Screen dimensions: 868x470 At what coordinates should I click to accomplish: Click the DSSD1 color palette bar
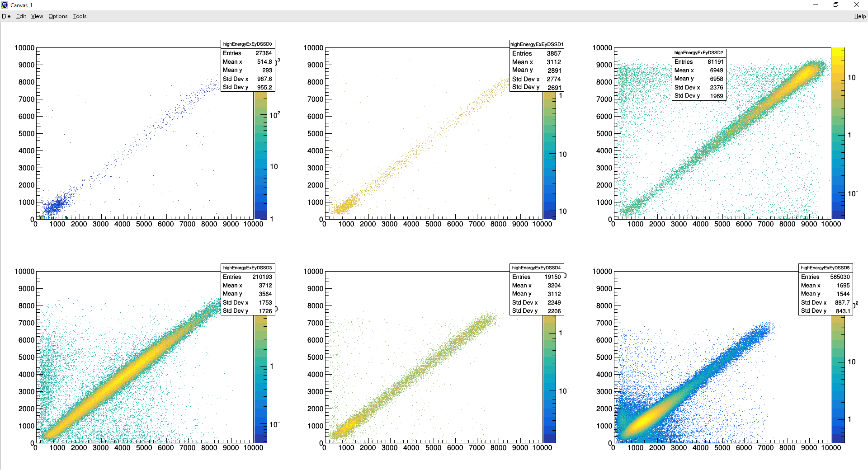tap(549, 155)
